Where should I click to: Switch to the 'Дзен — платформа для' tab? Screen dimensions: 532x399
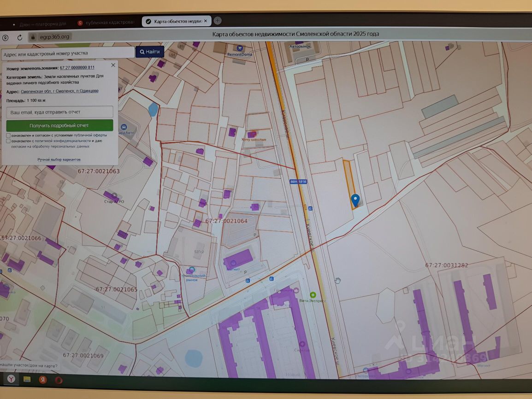pos(39,24)
